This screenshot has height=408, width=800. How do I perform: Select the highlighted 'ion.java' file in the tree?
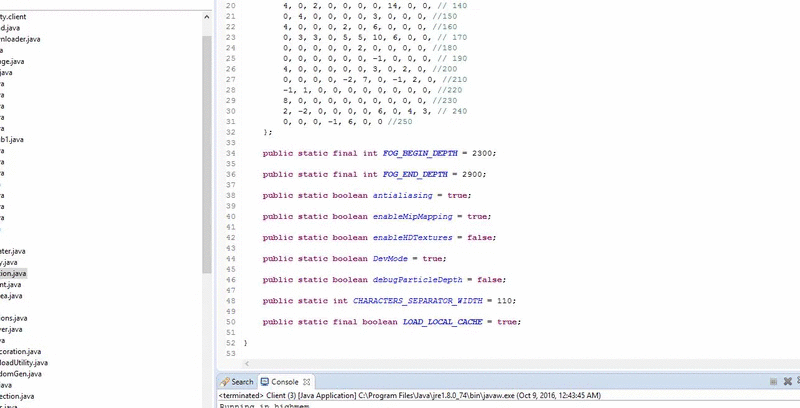pos(13,273)
